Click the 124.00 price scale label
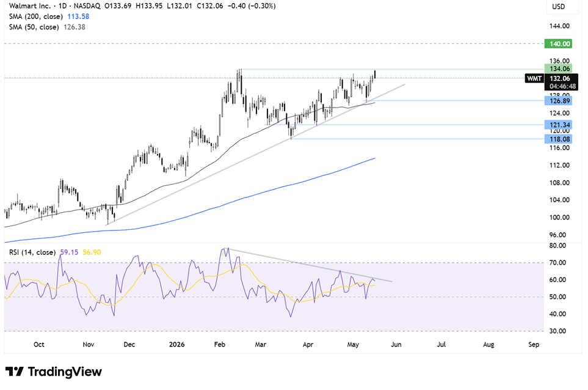The height and width of the screenshot is (390, 588). pos(559,113)
